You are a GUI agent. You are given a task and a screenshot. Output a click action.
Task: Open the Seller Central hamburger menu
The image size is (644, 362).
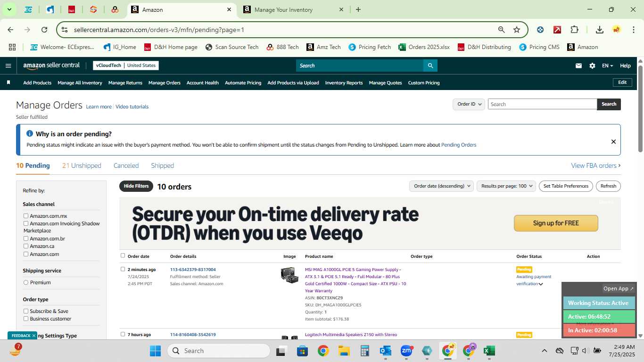(x=8, y=66)
